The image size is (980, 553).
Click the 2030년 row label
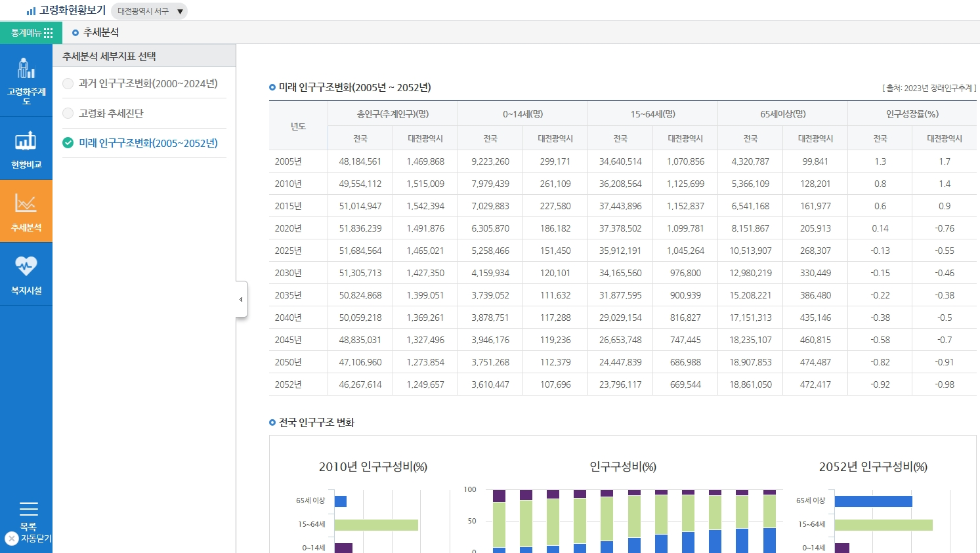pyautogui.click(x=288, y=273)
